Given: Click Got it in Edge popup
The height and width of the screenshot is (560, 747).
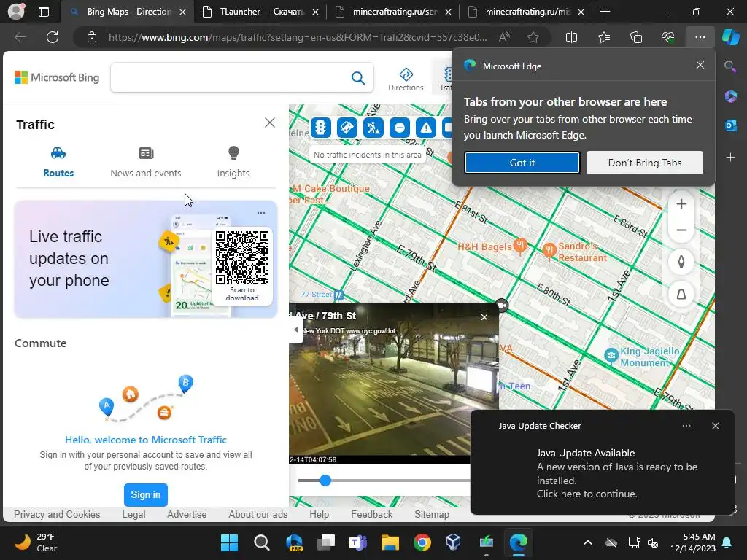Looking at the screenshot, I should [522, 163].
